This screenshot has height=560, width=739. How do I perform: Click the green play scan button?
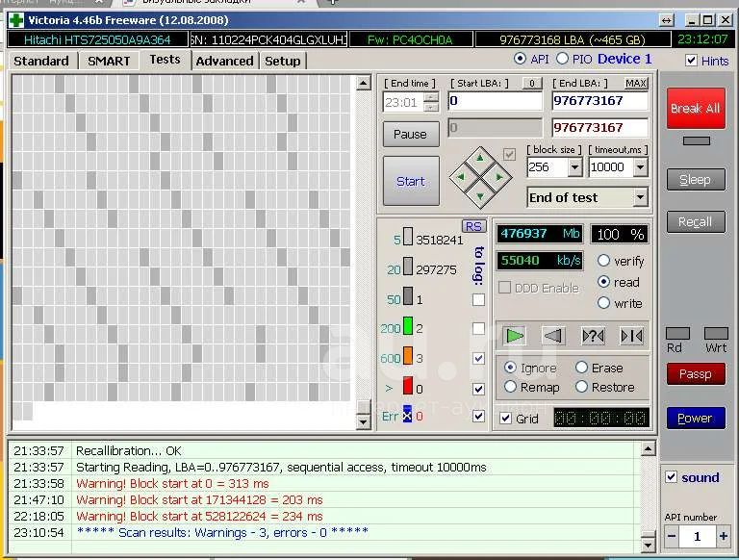pos(514,336)
